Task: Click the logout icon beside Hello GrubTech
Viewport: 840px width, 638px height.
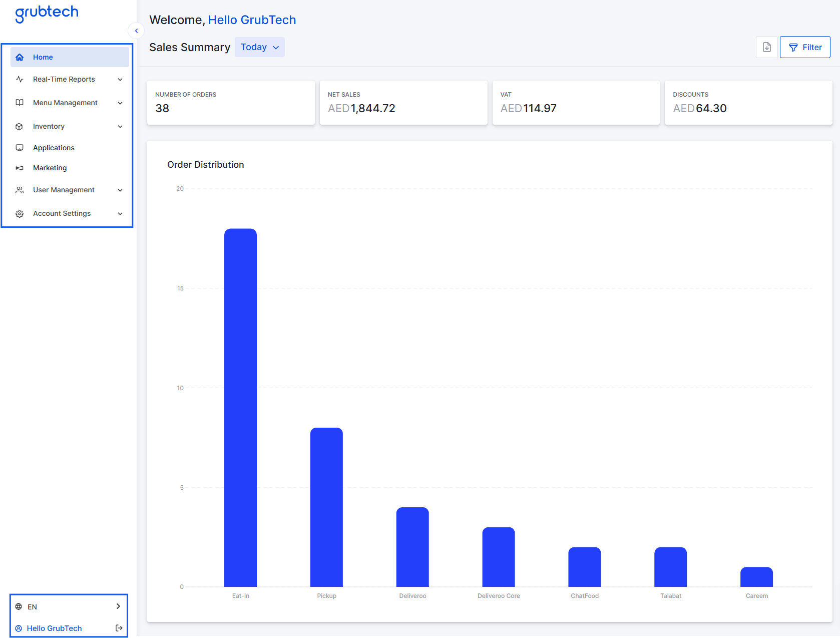Action: point(119,628)
